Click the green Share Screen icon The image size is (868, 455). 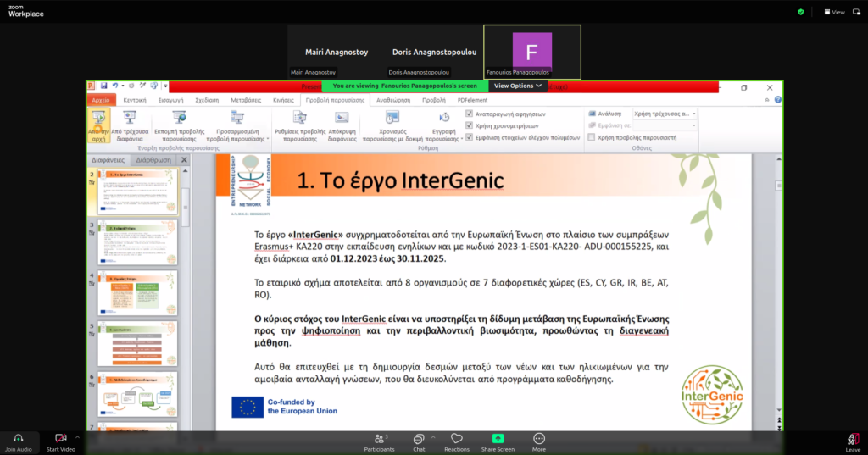click(498, 438)
